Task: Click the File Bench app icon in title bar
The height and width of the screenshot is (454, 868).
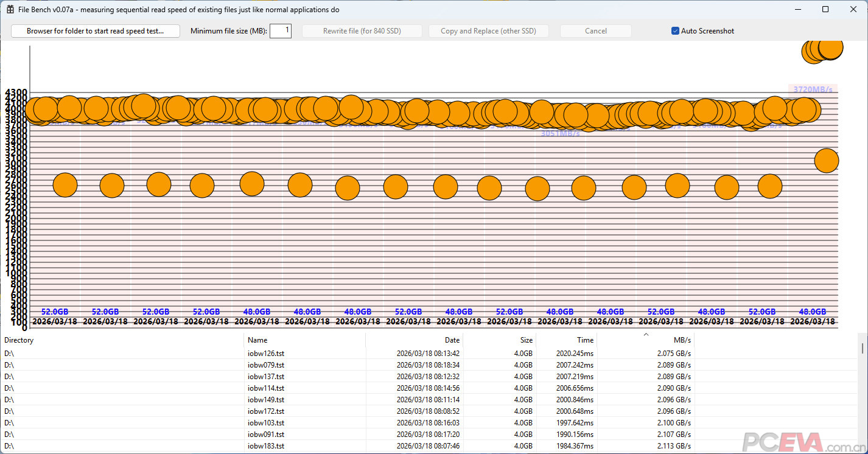Action: (x=10, y=10)
